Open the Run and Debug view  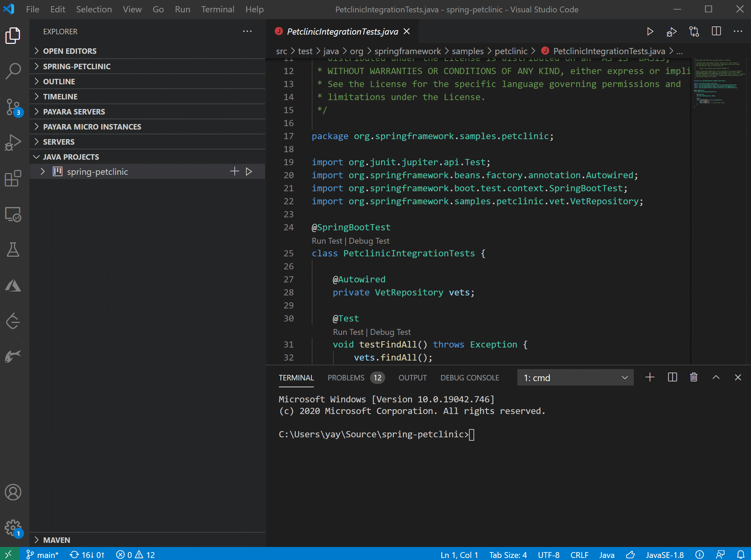point(13,143)
